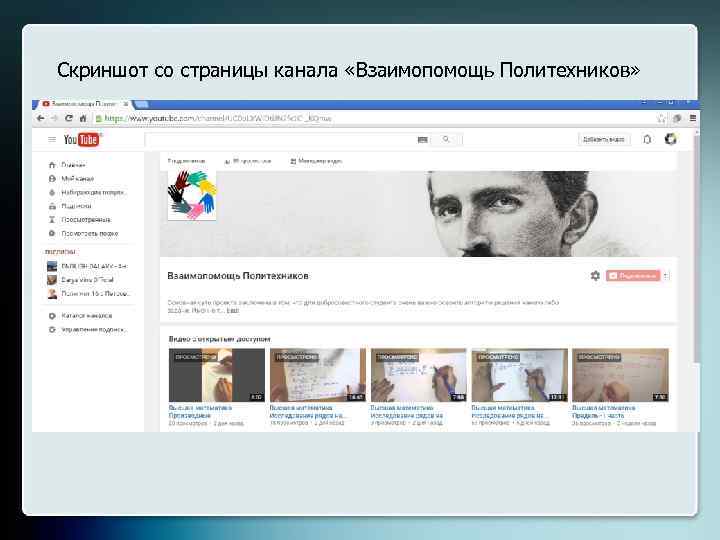Click the green secure lock icon in address bar
This screenshot has width=720, height=540.
(x=98, y=118)
